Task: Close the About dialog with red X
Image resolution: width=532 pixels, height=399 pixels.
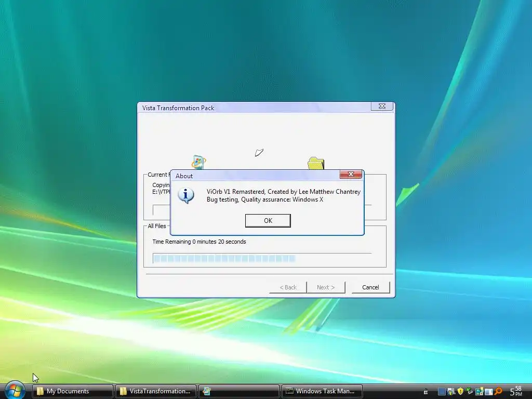Action: tap(351, 174)
